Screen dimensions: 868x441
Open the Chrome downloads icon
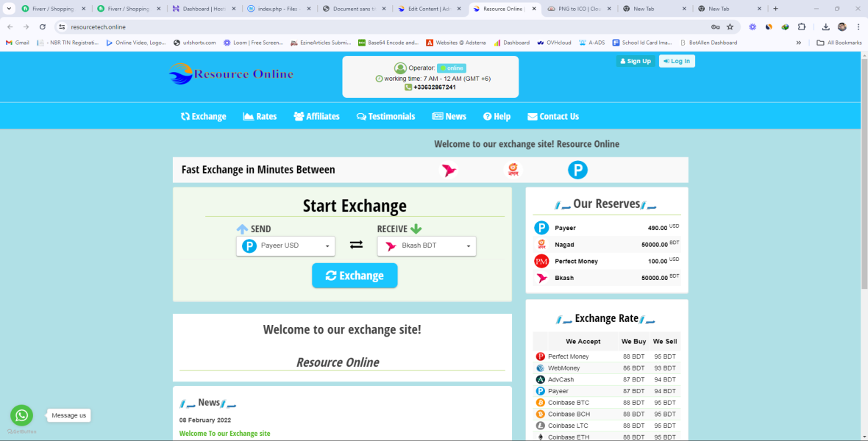826,26
